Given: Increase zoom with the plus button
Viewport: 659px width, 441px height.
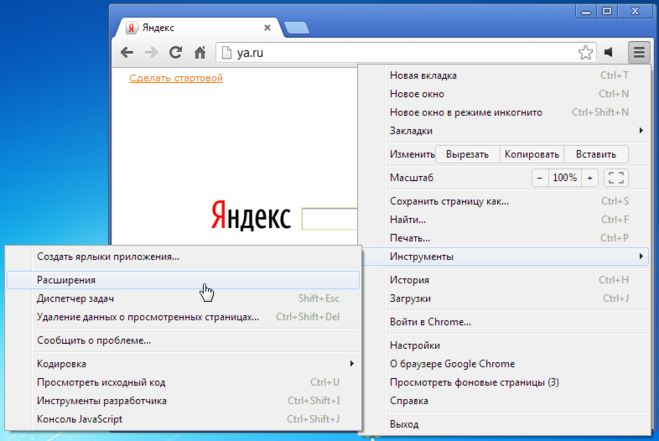Looking at the screenshot, I should (589, 177).
